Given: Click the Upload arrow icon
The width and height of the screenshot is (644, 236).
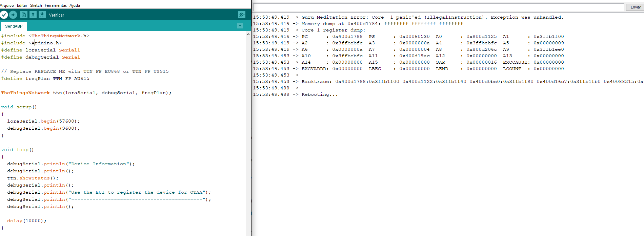Looking at the screenshot, I should [13, 15].
